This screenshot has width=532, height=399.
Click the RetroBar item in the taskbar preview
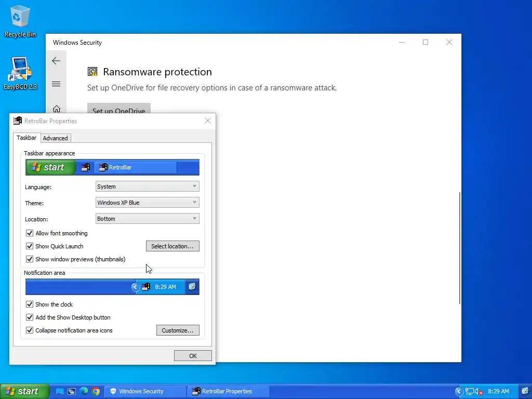click(136, 167)
